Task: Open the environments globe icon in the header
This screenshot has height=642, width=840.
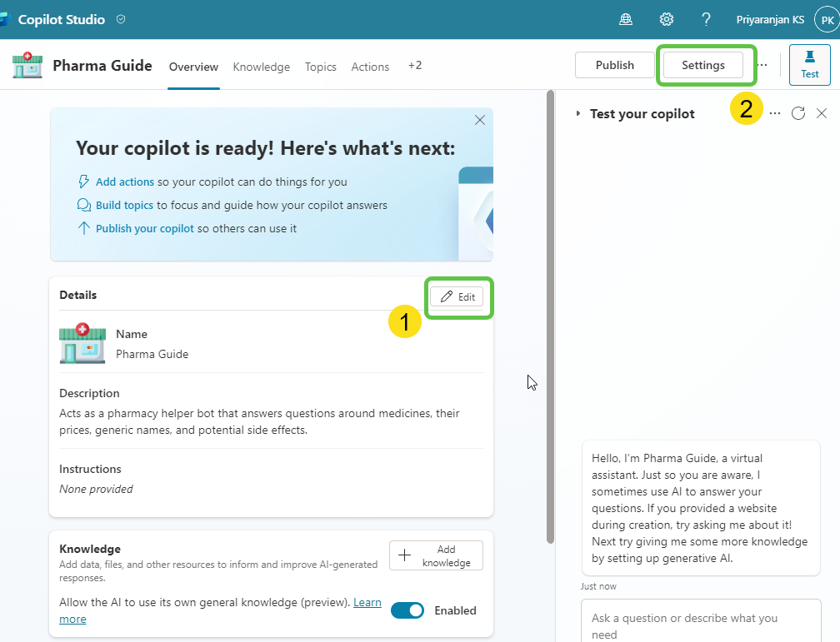Action: point(626,18)
